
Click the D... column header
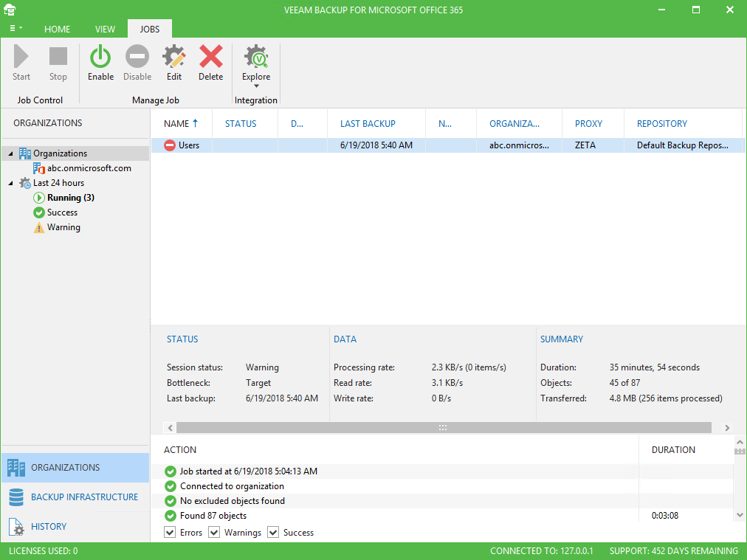click(303, 124)
